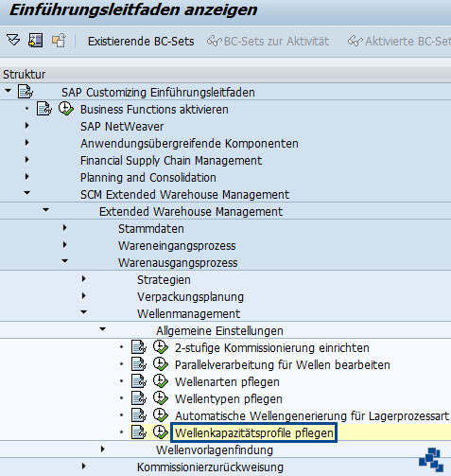The image size is (451, 476).
Task: Select Business Functions aktivieren text
Action: pyautogui.click(x=154, y=109)
